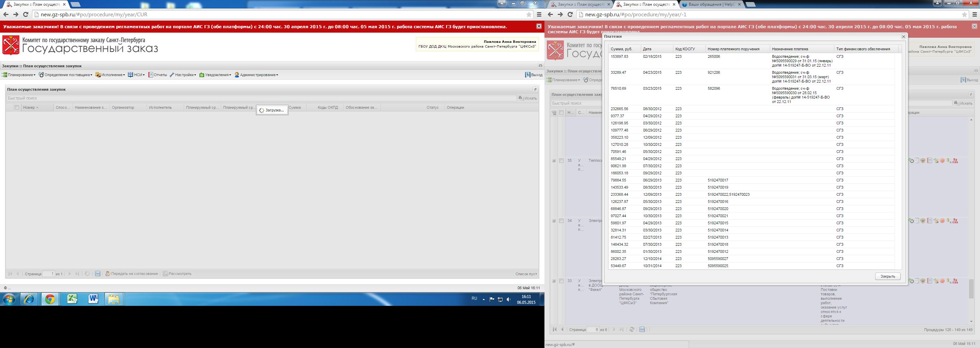The height and width of the screenshot is (348, 980).
Task: Click page number field showing 6 in right pager
Action: point(593,329)
